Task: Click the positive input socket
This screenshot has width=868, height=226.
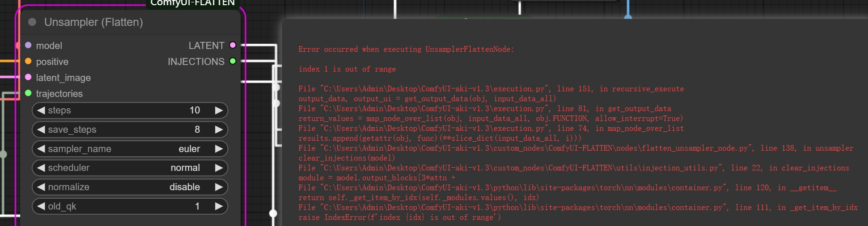Action: (28, 61)
